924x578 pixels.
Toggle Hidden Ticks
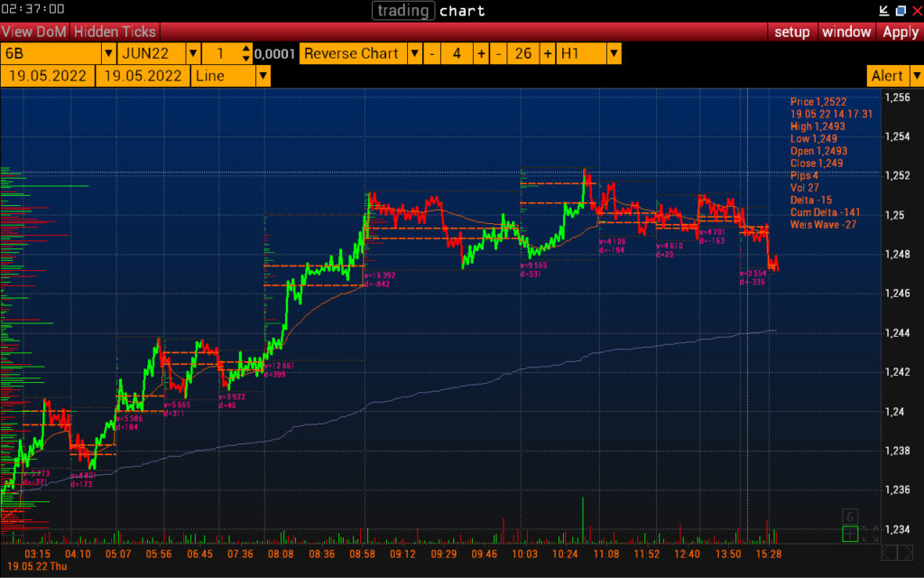tap(115, 32)
